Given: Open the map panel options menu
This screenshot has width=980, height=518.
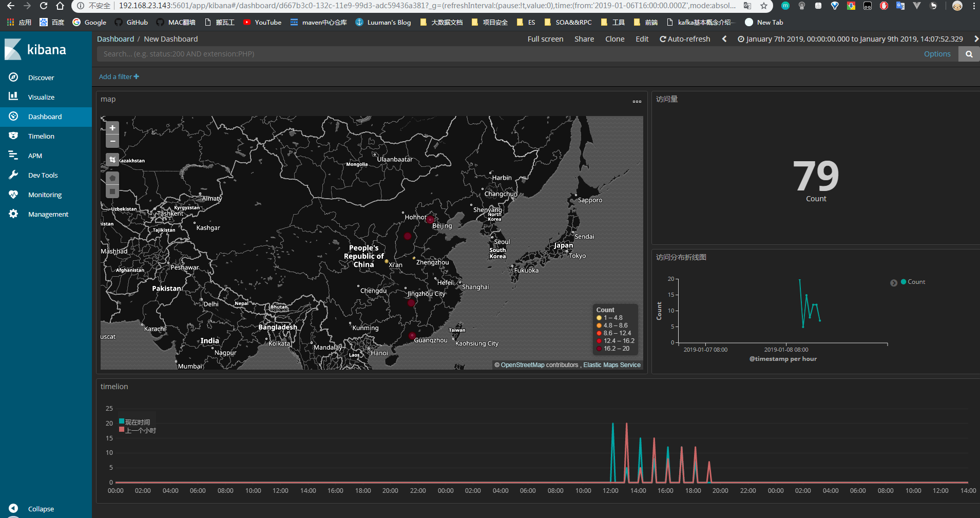Looking at the screenshot, I should [x=637, y=101].
